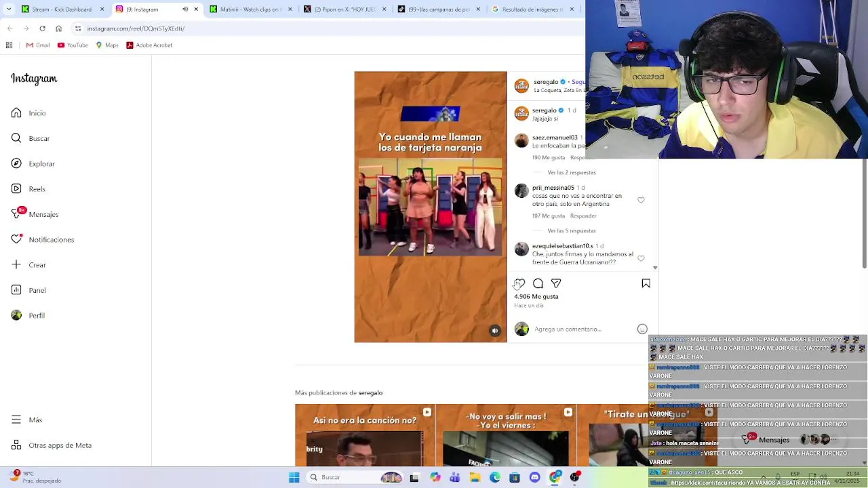Click browser home button
This screenshot has height=488, width=868.
(x=58, y=28)
